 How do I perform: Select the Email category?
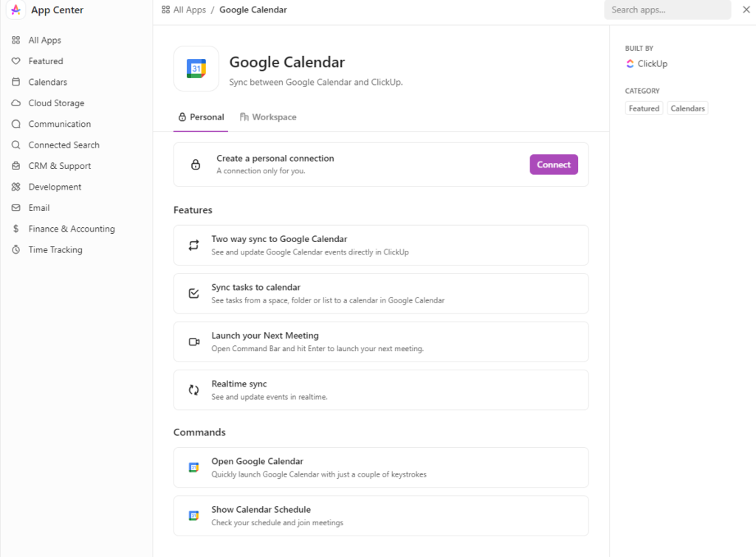[39, 207]
